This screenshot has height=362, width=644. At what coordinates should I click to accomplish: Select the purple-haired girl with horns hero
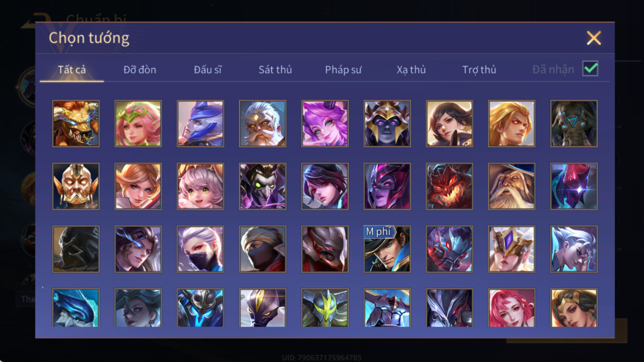[x=325, y=124]
